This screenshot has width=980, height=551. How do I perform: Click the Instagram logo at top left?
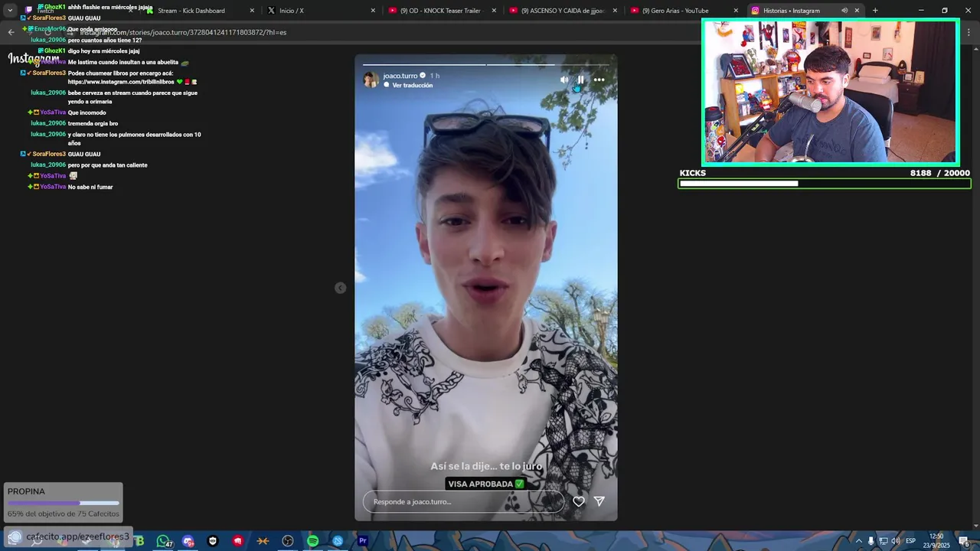click(34, 58)
